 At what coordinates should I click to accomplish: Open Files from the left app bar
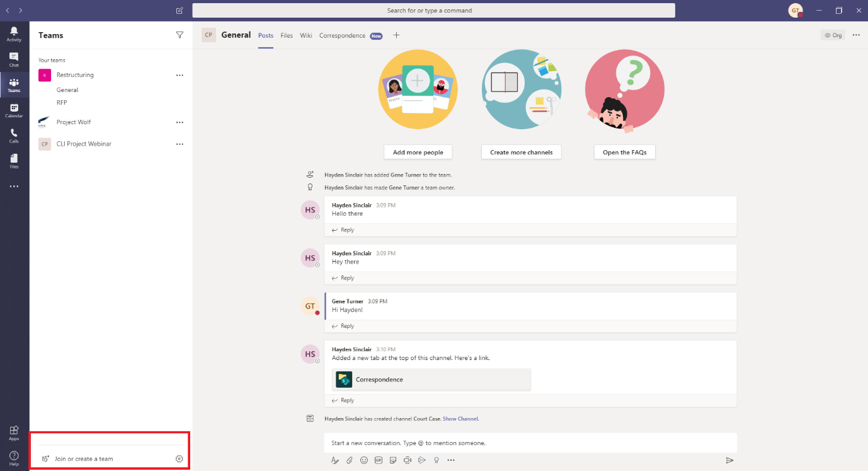[x=14, y=161]
